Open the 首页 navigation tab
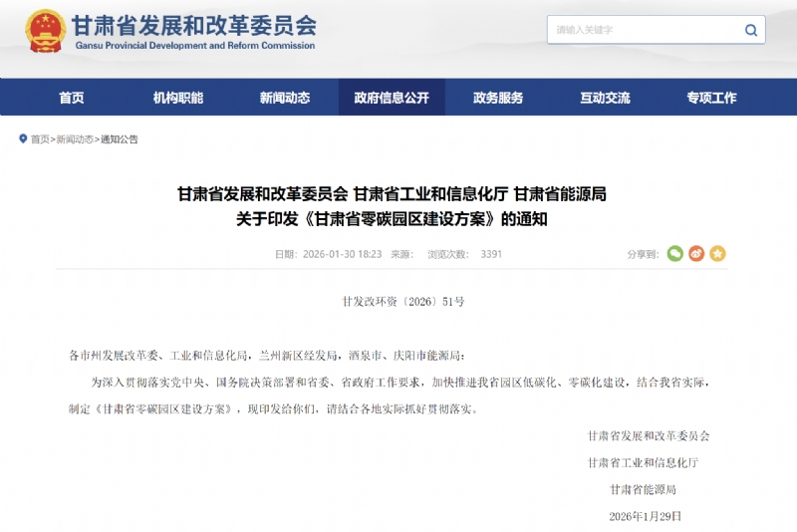This screenshot has width=797, height=532. [71, 98]
